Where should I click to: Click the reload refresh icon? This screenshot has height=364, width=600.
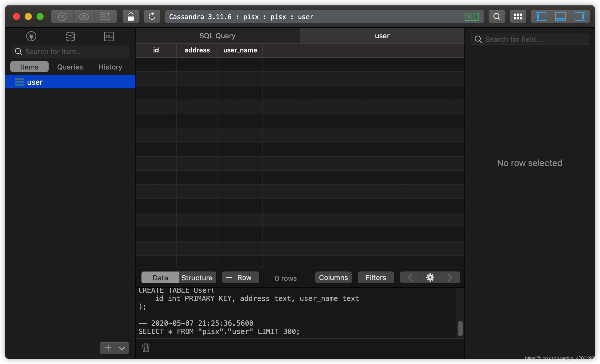tap(152, 16)
